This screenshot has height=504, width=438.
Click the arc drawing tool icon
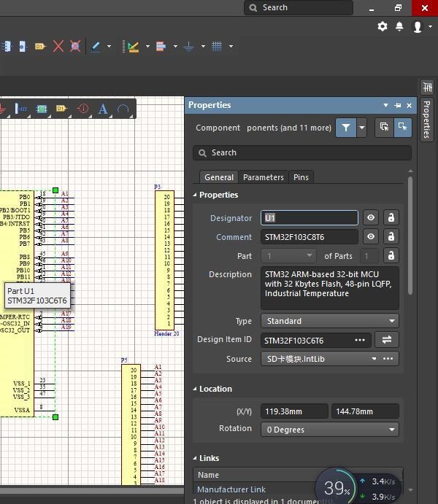click(123, 109)
